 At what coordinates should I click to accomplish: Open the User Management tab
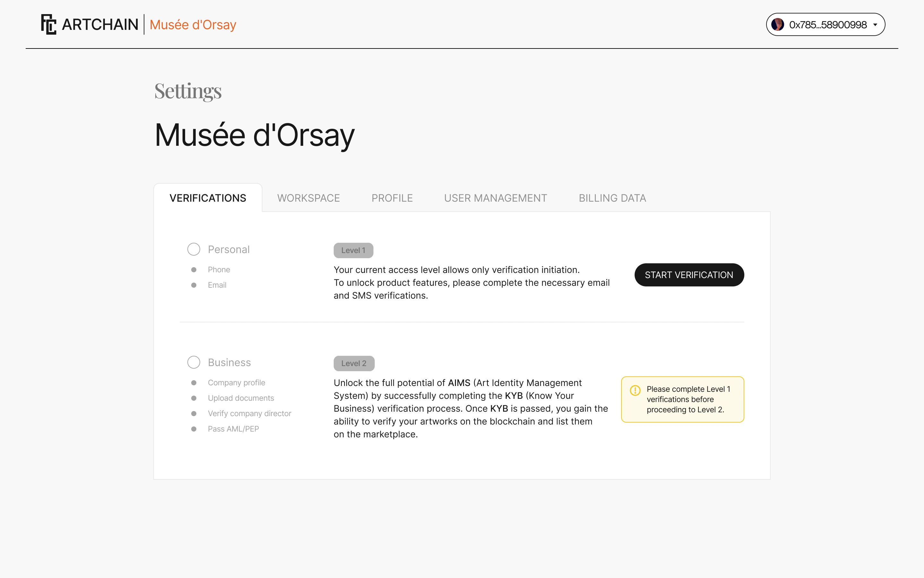coord(496,198)
